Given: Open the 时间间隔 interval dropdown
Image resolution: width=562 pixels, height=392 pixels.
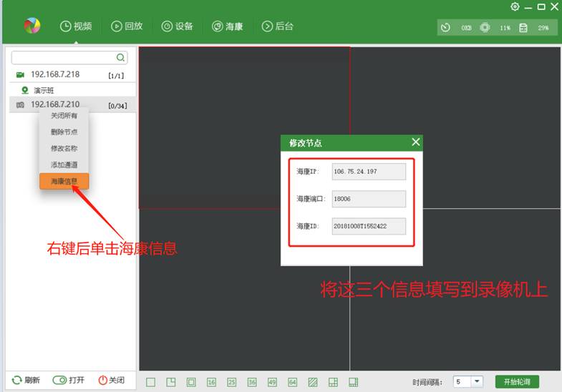Looking at the screenshot, I should pyautogui.click(x=478, y=382).
